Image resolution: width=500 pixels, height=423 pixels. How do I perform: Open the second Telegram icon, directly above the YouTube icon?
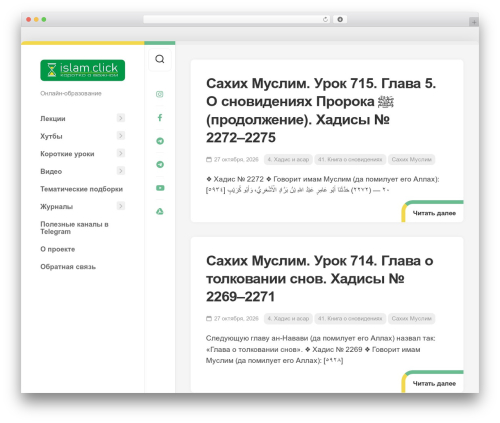[160, 164]
